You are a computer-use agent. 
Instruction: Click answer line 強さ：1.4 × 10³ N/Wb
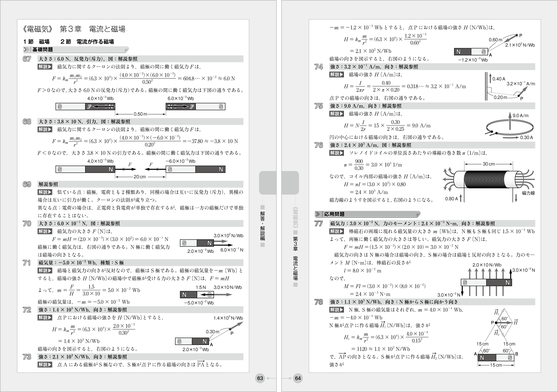coord(140,310)
